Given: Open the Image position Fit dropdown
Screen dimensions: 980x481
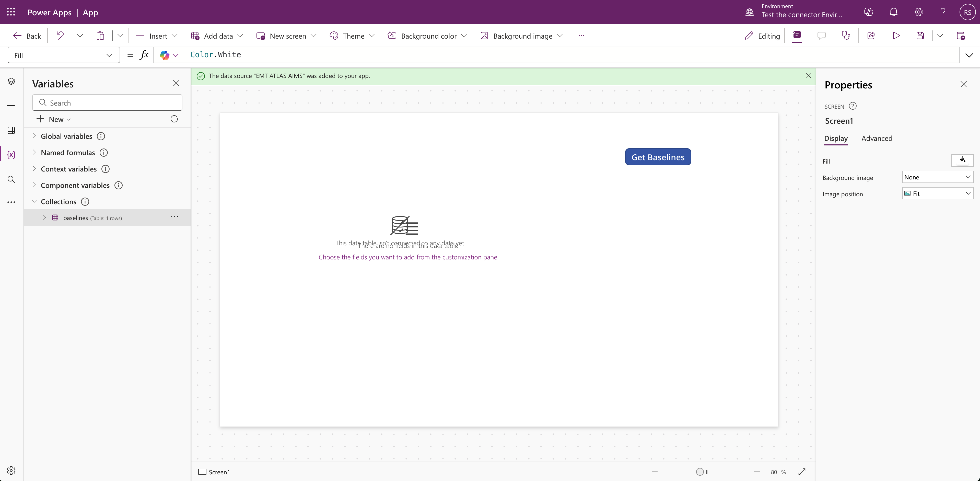Looking at the screenshot, I should click(x=937, y=193).
